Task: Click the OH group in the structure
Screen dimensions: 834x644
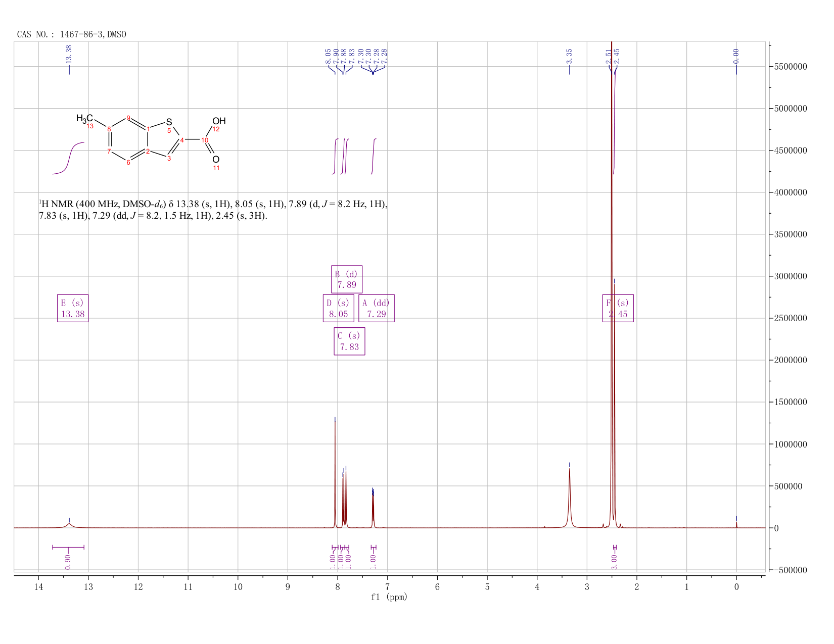Action: [x=219, y=121]
